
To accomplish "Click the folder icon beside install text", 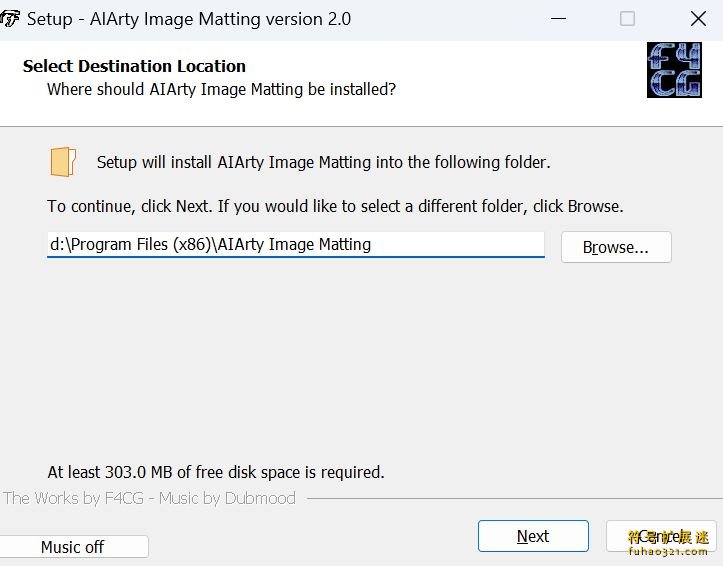I will click(x=63, y=162).
